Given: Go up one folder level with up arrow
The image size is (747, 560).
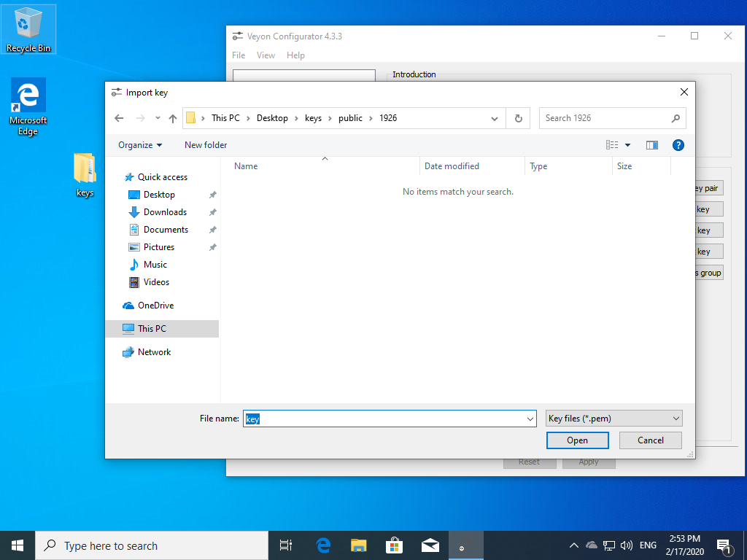Looking at the screenshot, I should (x=173, y=118).
